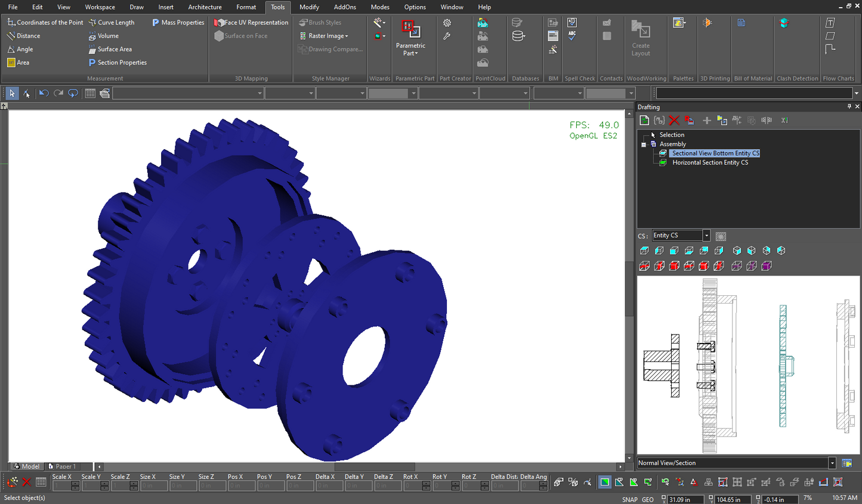The width and height of the screenshot is (862, 504).
Task: Enable the green snap toggle in bottom toolbar
Action: [604, 482]
